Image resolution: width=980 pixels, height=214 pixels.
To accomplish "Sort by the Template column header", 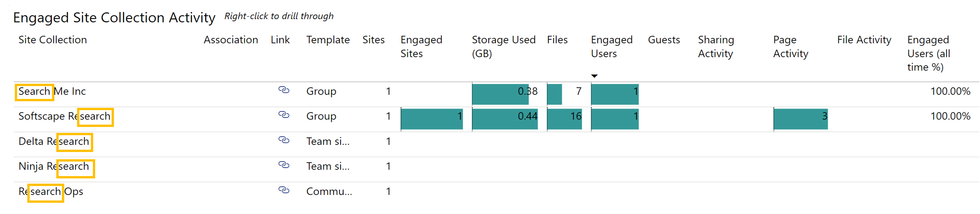I will click(x=328, y=40).
